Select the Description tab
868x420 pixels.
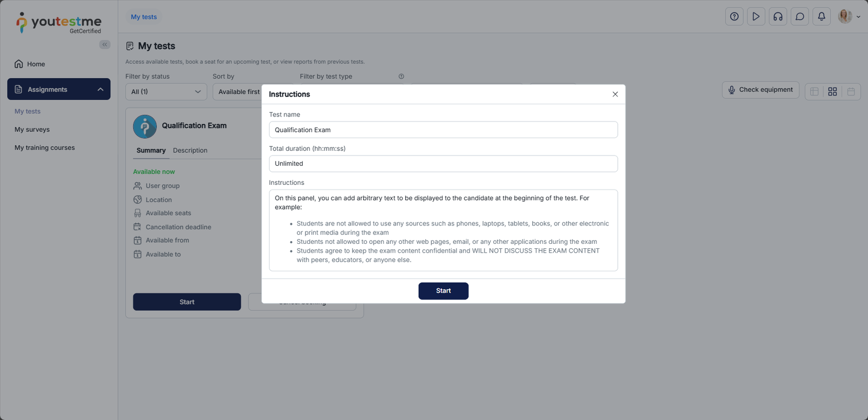[190, 151]
